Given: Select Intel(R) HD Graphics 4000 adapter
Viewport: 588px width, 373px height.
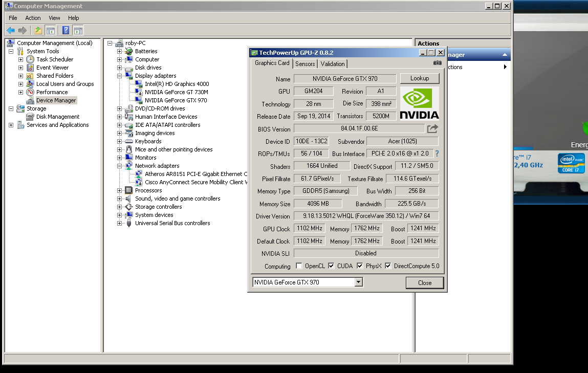Looking at the screenshot, I should coord(177,84).
